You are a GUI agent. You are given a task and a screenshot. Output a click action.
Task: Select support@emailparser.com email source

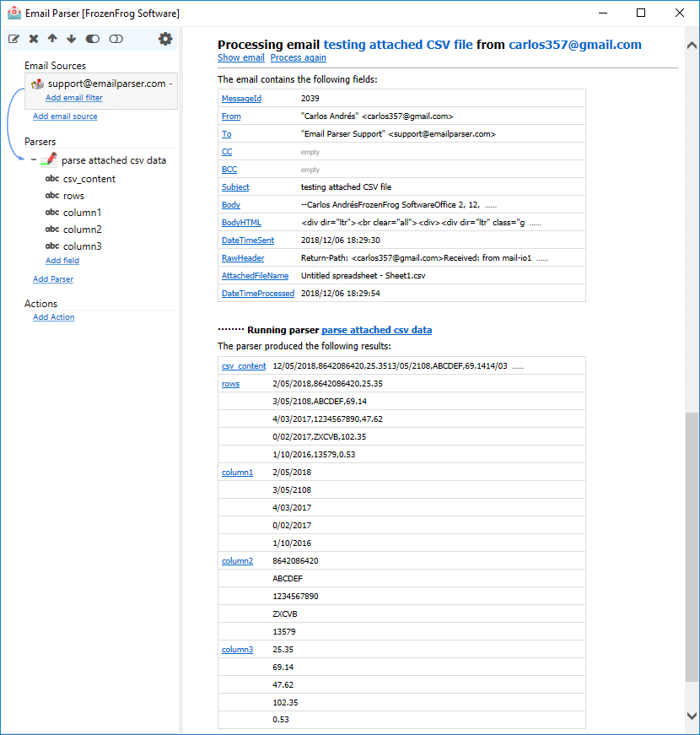tap(107, 84)
